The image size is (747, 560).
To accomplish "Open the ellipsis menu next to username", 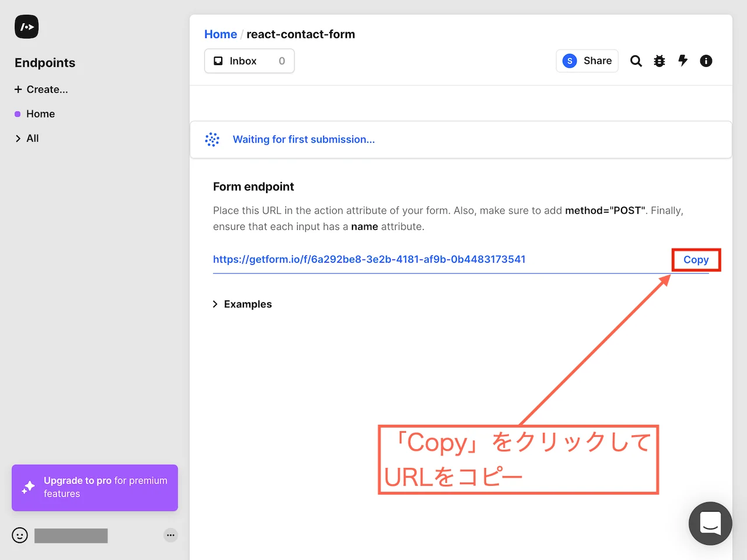I will click(x=170, y=535).
